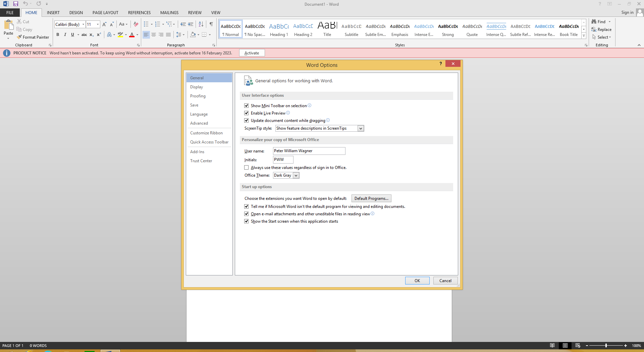This screenshot has height=352, width=644.
Task: Open the ScreenTip style dropdown
Action: (361, 128)
